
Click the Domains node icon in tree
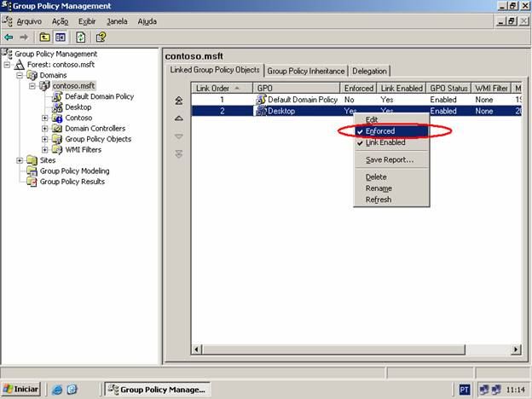(x=32, y=75)
